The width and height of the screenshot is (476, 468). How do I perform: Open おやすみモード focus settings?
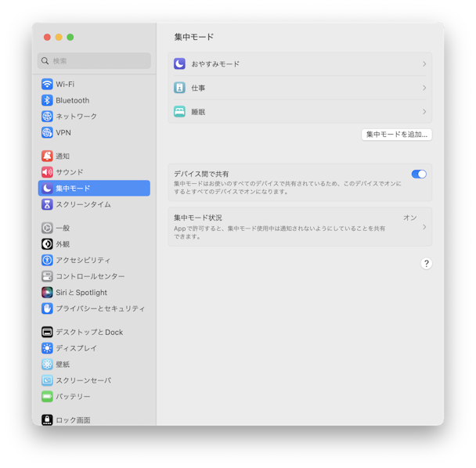click(300, 64)
